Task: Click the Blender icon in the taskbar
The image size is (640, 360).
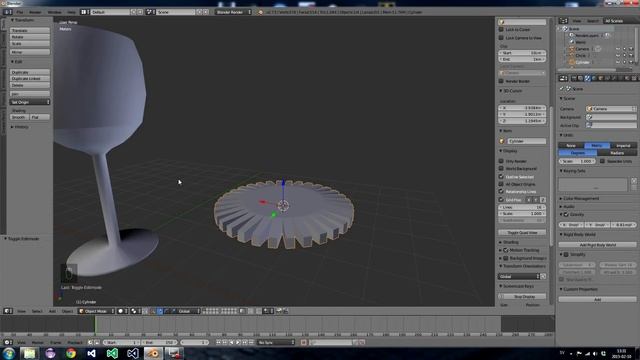Action: tap(153, 353)
